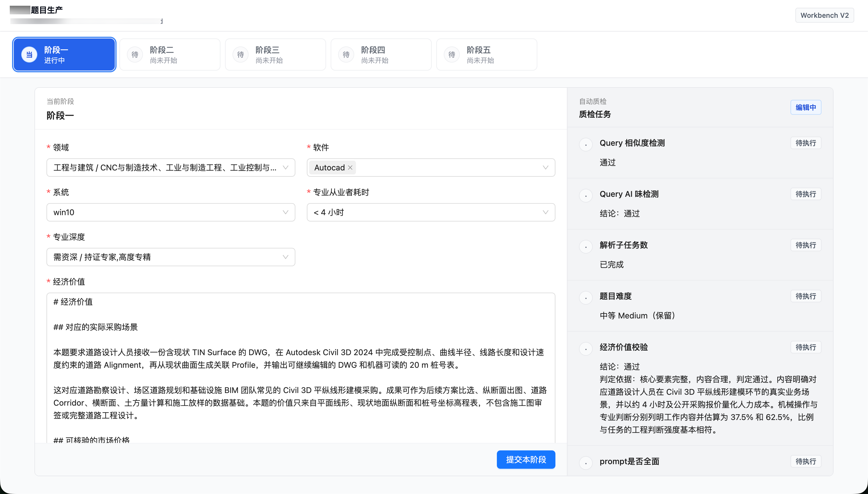Open the 软件 software dropdown arrow
Screen dimensions: 868x494
(x=545, y=168)
